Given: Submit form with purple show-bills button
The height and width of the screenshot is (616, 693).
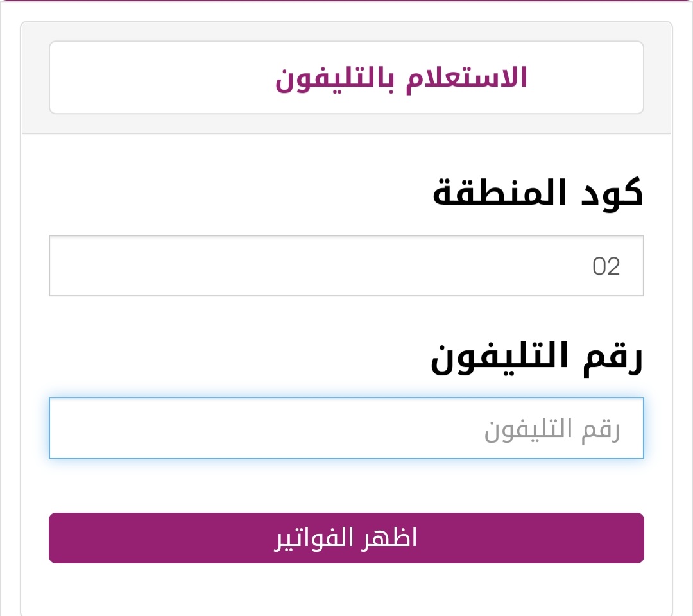Looking at the screenshot, I should [x=346, y=538].
